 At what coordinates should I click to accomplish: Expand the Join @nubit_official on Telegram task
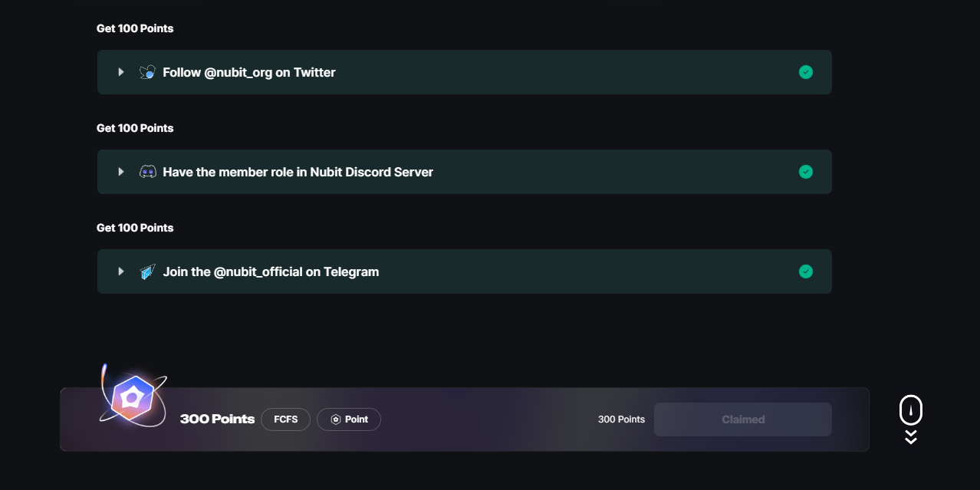(121, 271)
